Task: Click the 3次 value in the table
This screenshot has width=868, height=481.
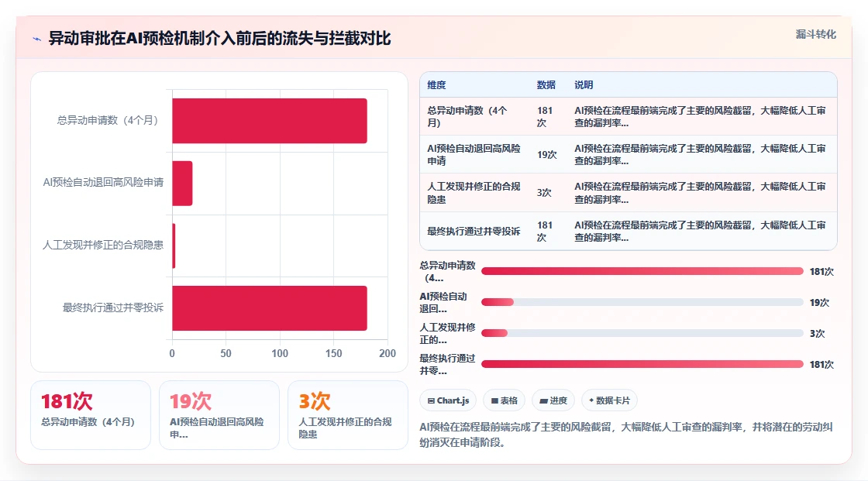Action: pyautogui.click(x=544, y=193)
